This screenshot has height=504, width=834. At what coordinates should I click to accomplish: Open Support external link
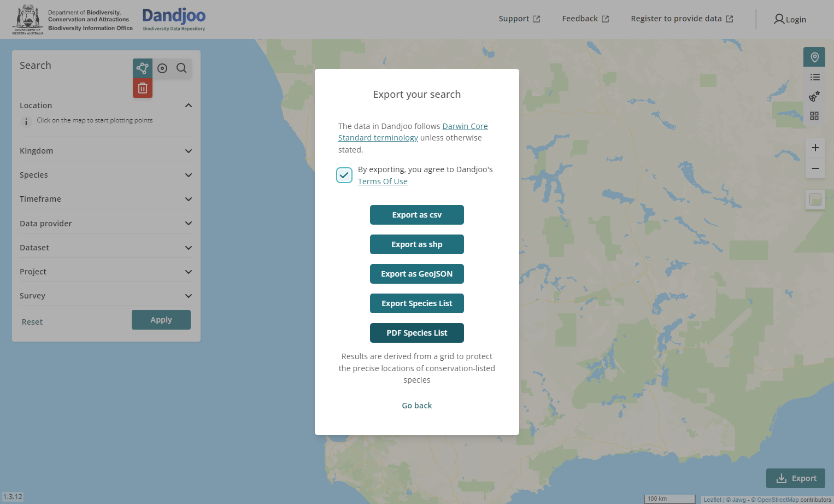click(x=519, y=19)
